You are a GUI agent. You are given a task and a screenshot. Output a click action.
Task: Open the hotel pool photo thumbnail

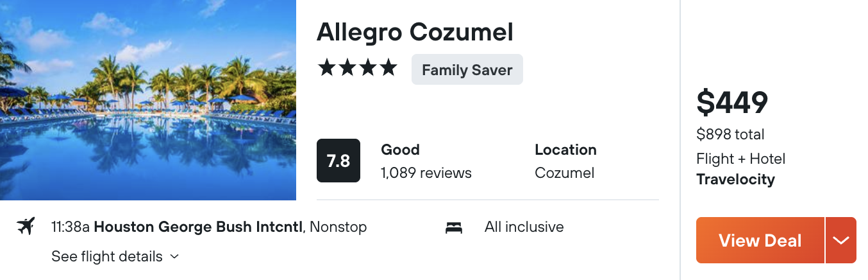[x=148, y=100]
